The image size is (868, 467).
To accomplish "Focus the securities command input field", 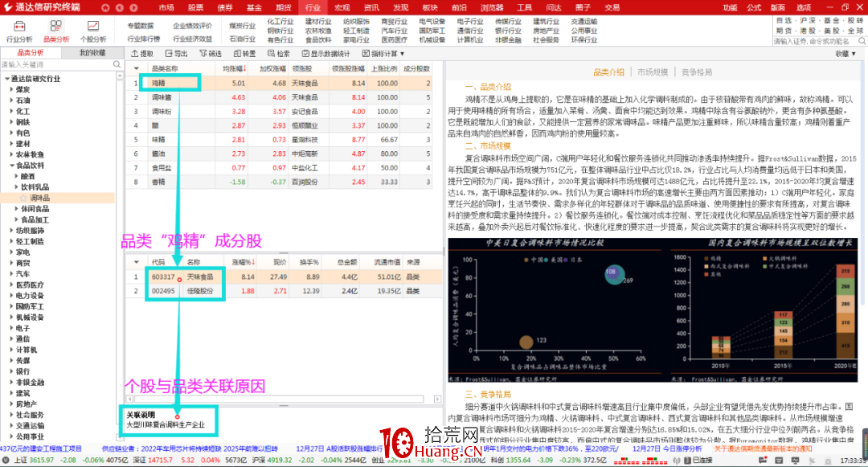I will [815, 42].
